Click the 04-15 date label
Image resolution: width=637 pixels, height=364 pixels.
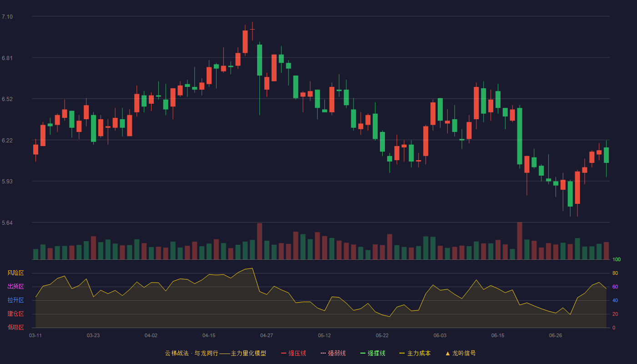click(x=209, y=335)
